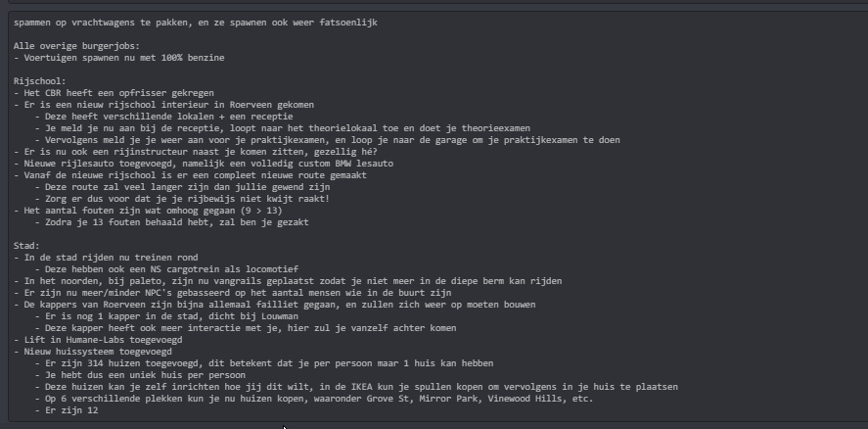Click the "Stad:" section heading
This screenshot has width=868, height=429.
point(29,246)
